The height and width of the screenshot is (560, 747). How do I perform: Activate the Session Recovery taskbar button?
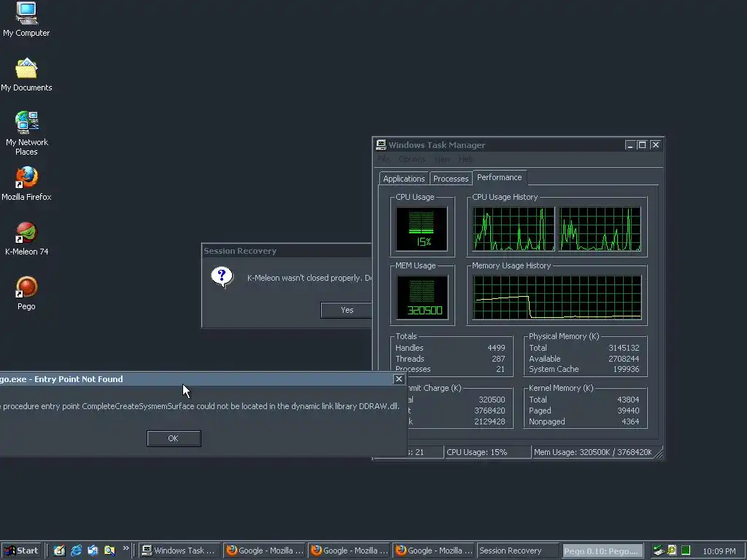coord(518,551)
